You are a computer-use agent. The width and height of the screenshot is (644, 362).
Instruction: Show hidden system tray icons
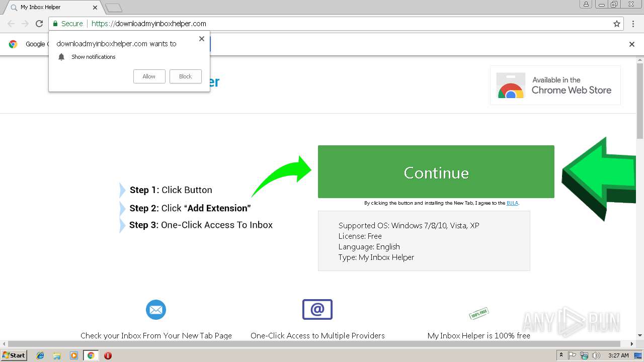(x=561, y=355)
